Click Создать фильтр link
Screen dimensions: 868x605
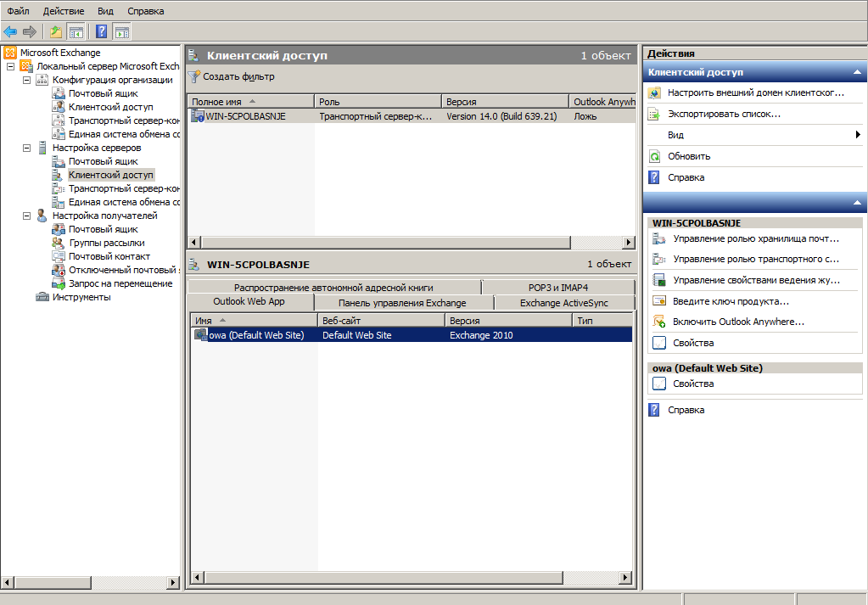(238, 76)
